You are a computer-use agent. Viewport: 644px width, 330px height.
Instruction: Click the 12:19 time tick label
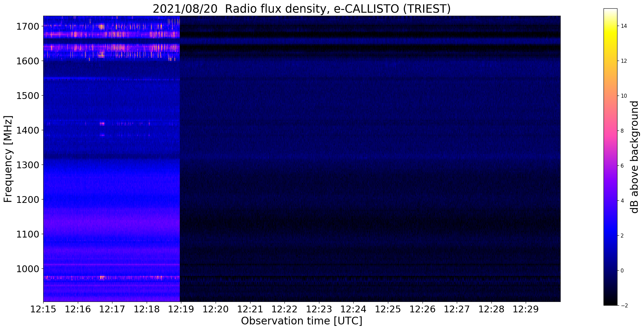(x=181, y=309)
